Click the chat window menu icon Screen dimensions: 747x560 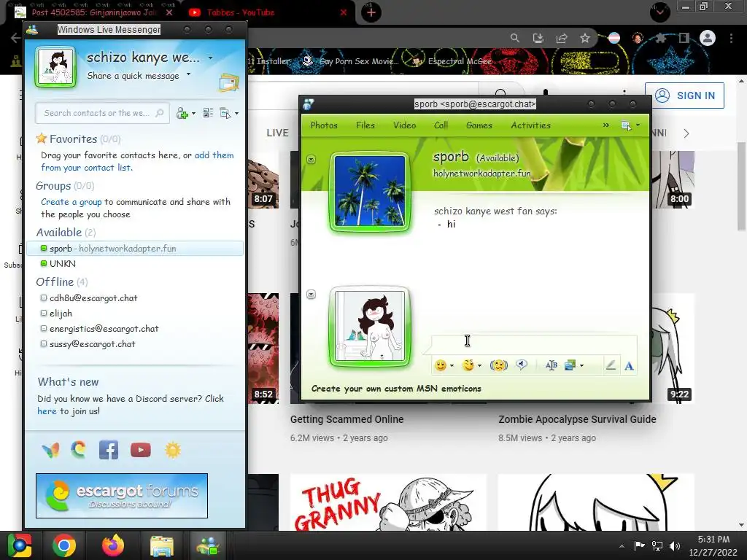pyautogui.click(x=627, y=125)
